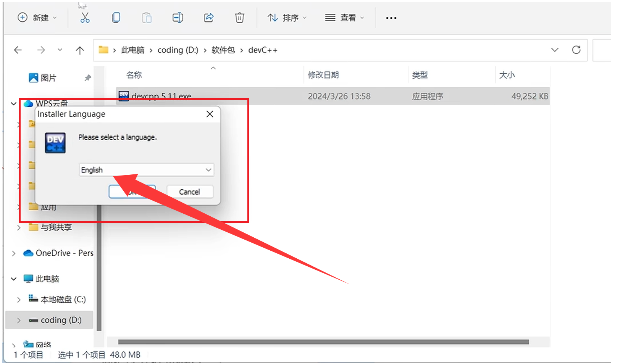Click the Paste clipboard icon
The width and height of the screenshot is (623, 364).
(x=147, y=18)
